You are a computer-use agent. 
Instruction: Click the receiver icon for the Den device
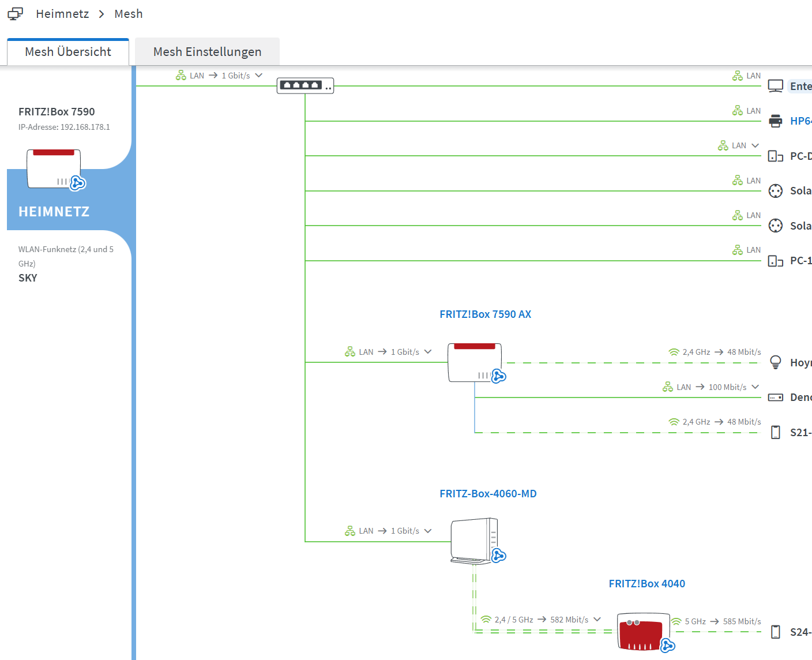pyautogui.click(x=776, y=397)
